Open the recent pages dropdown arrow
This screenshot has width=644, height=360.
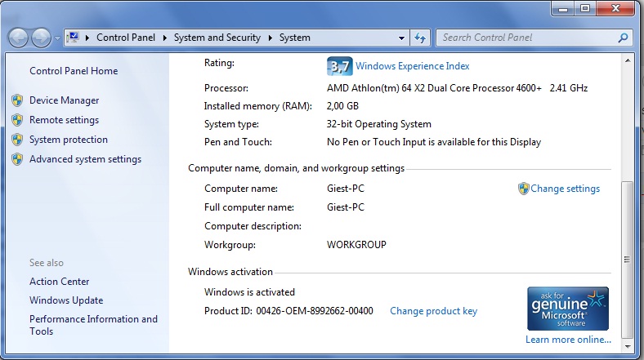(57, 38)
